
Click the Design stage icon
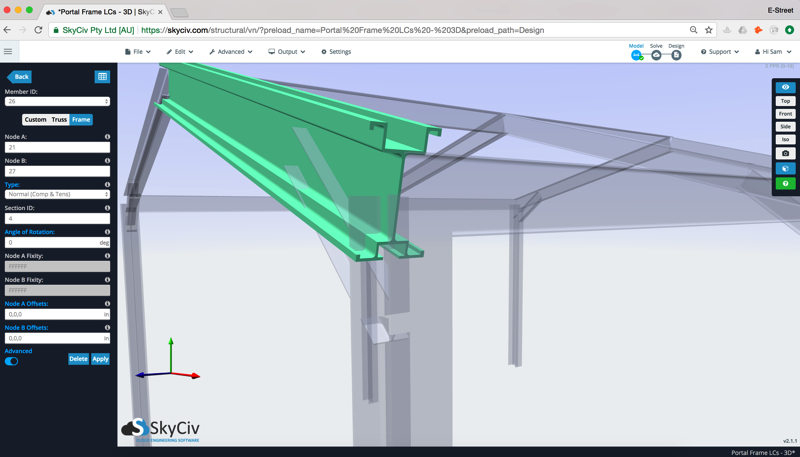pos(676,55)
